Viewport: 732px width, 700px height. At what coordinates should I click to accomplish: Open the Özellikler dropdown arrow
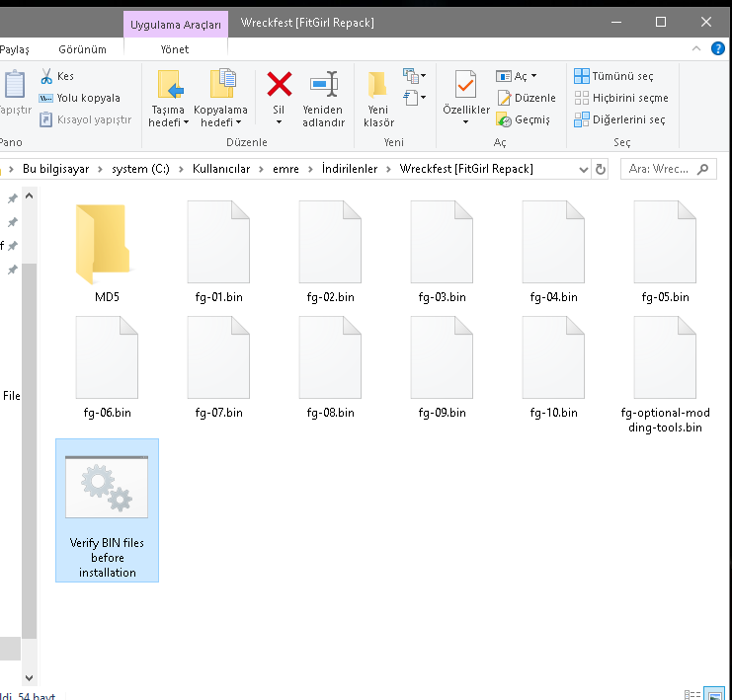point(465,122)
